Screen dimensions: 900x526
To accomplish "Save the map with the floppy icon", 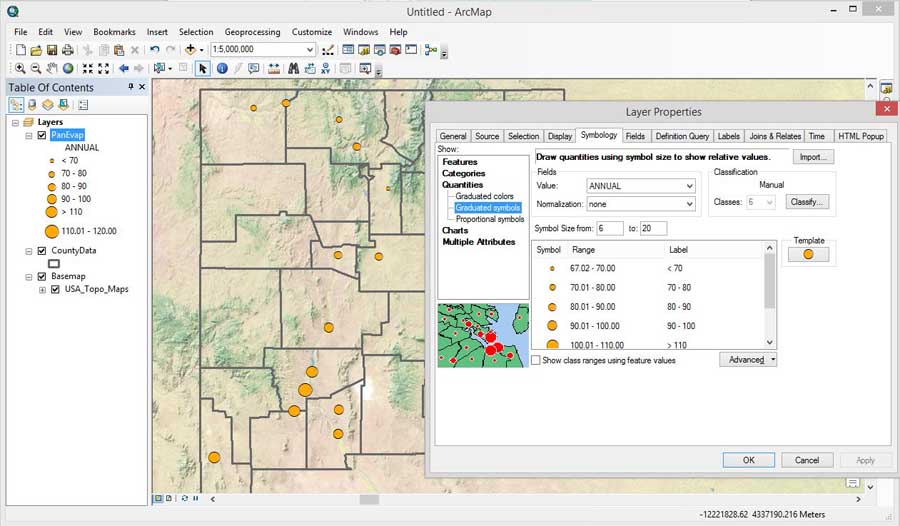I will (52, 50).
